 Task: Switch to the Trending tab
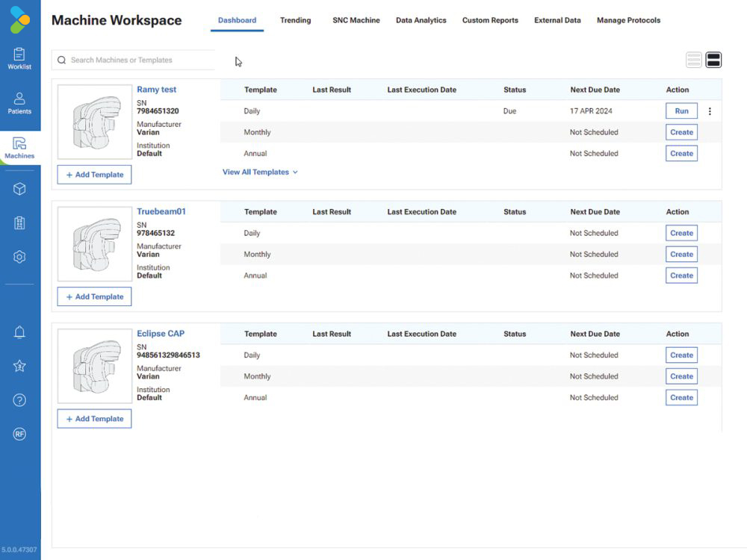click(295, 20)
